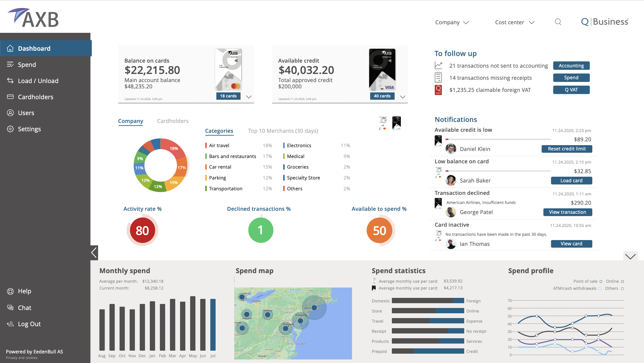The width and height of the screenshot is (644, 363).
Task: Toggle ATM/cash withdrawals legend circle
Action: (600, 289)
